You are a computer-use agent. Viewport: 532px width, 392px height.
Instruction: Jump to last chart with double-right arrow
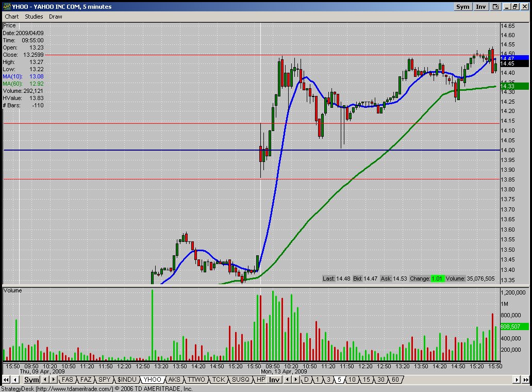pyautogui.click(x=526, y=380)
